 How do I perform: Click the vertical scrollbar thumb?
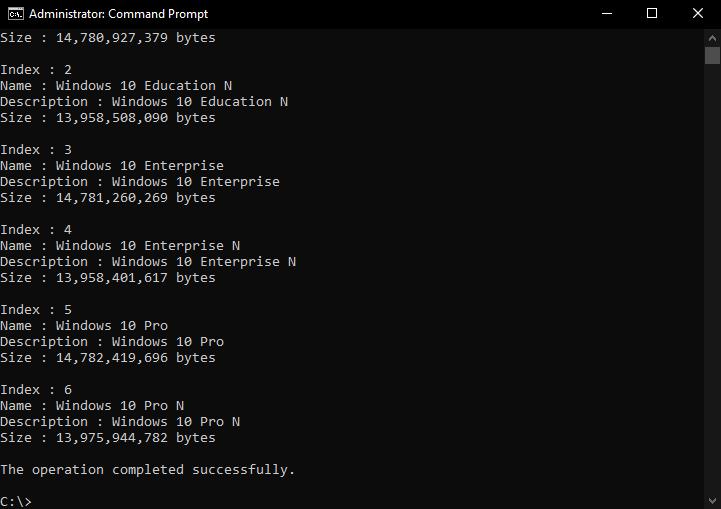click(x=712, y=56)
